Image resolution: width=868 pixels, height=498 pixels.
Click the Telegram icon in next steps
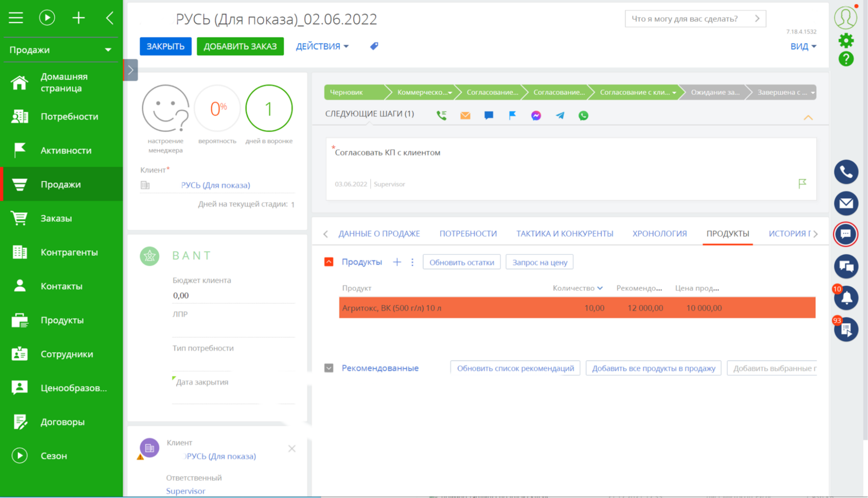pos(560,115)
